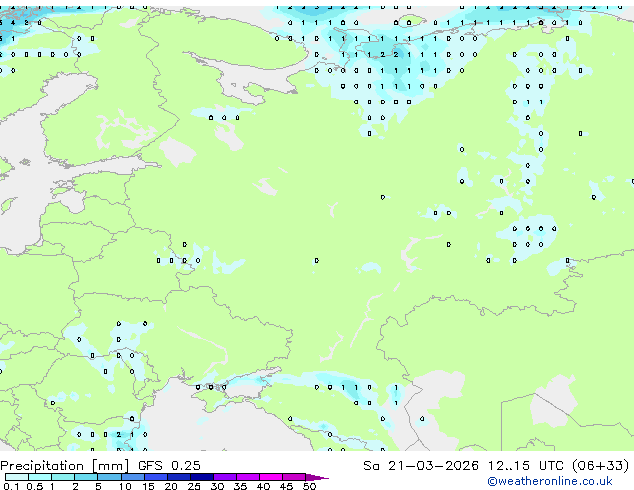The image size is (634, 490).
Task: Click the '12..15 UTC' time label
Action: tap(526, 466)
